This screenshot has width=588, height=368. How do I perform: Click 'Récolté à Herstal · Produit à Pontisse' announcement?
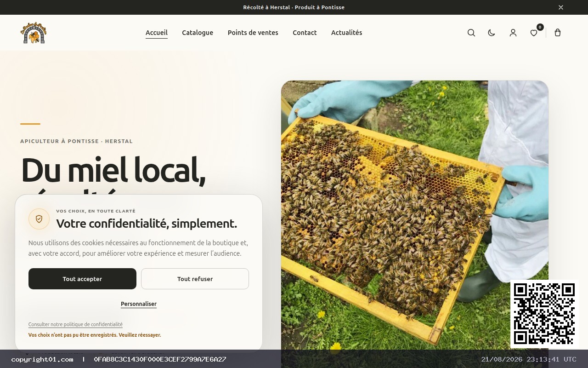(294, 7)
